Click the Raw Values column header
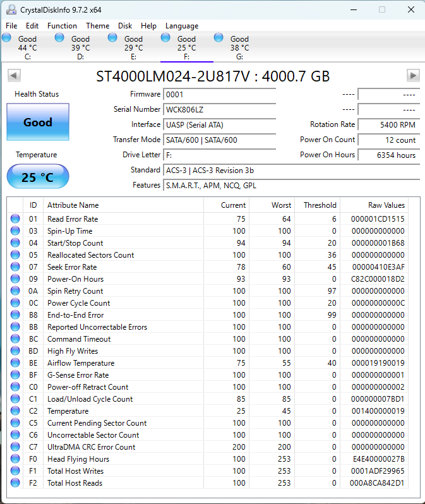The image size is (425, 504). 386,205
